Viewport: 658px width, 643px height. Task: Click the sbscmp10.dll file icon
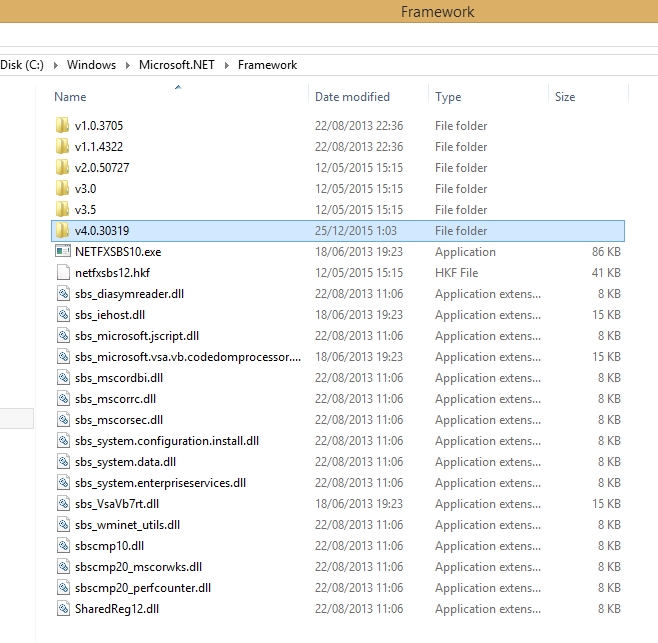[63, 545]
